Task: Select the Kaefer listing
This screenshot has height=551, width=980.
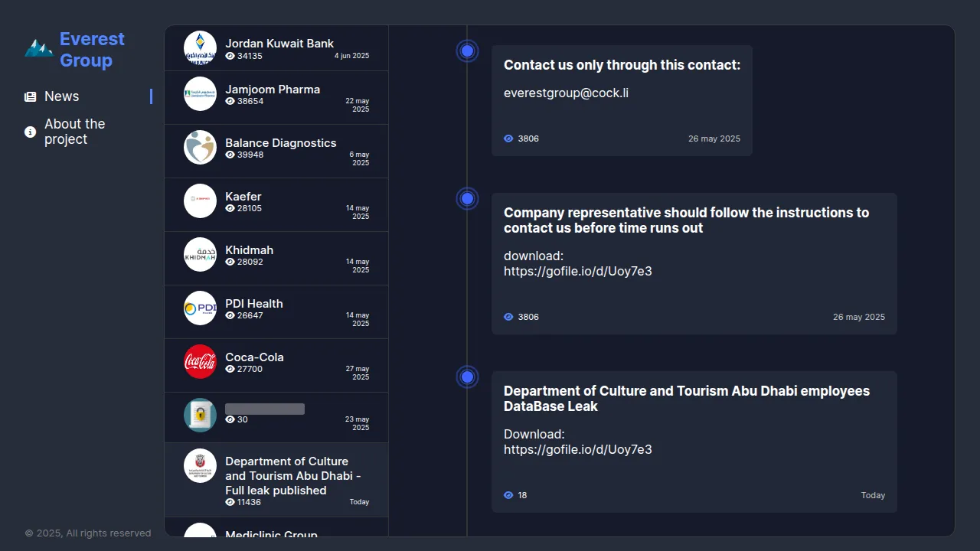Action: [x=243, y=197]
